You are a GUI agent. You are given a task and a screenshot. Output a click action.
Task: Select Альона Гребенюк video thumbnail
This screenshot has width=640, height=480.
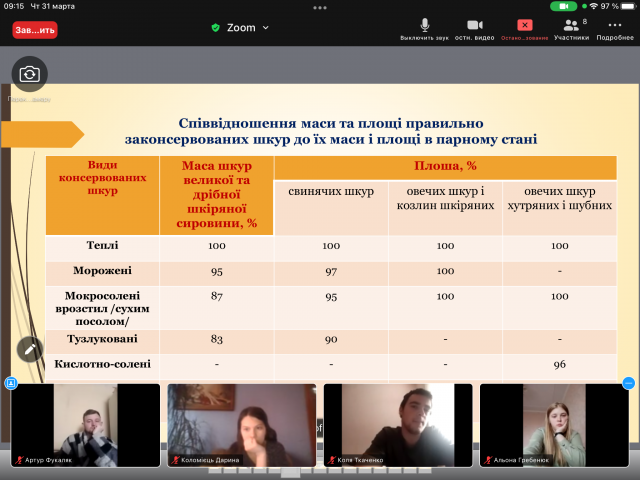click(x=553, y=425)
